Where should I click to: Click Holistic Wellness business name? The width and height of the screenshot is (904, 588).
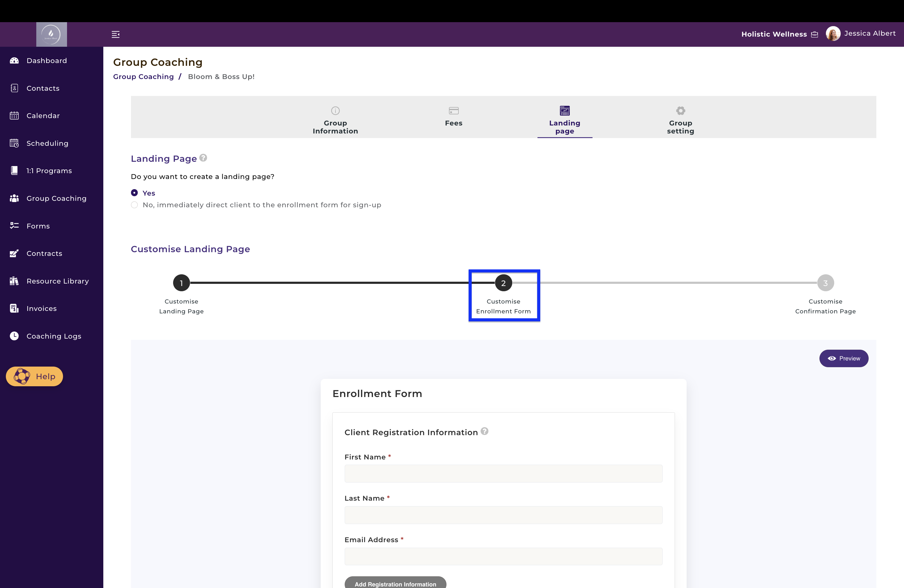point(774,34)
